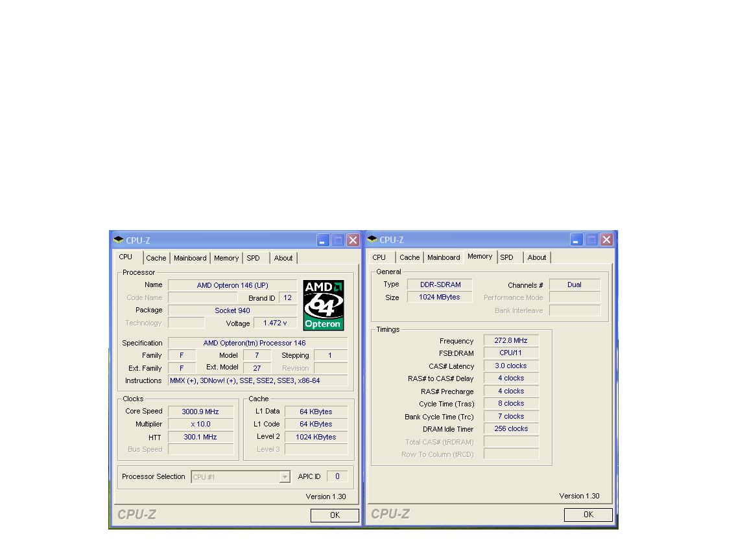Click memory Type value DDR-SDRAM
Image resolution: width=747 pixels, height=560 pixels.
point(440,285)
